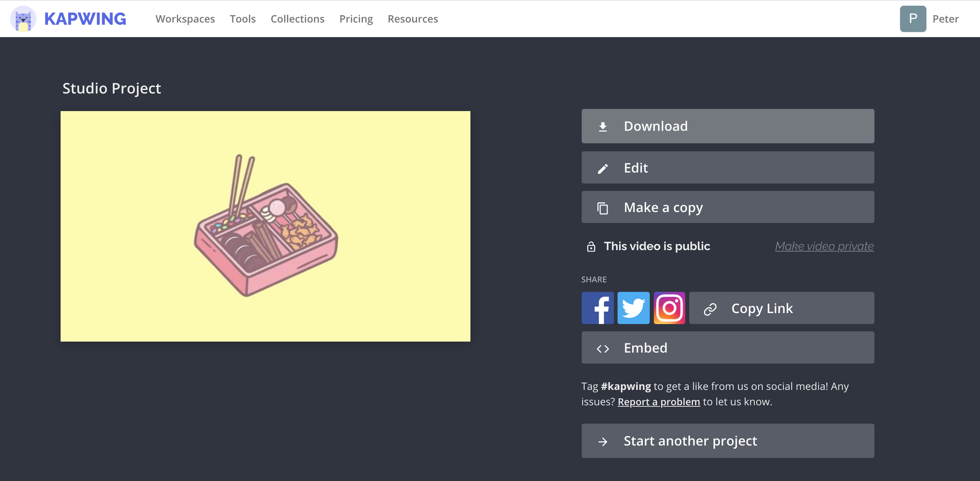Image resolution: width=980 pixels, height=481 pixels.
Task: Click the Make a copy icon
Action: tap(603, 207)
